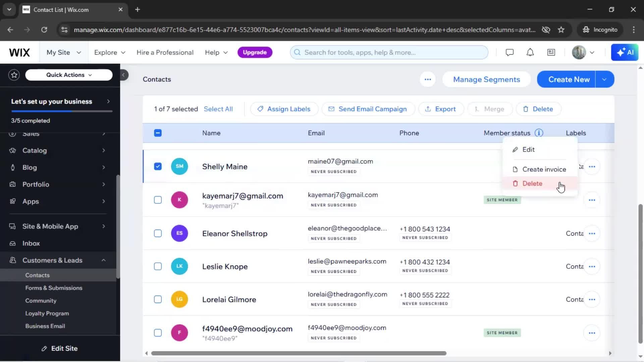Choose Delete in the context menu
Image resolution: width=644 pixels, height=362 pixels.
[x=540, y=183]
